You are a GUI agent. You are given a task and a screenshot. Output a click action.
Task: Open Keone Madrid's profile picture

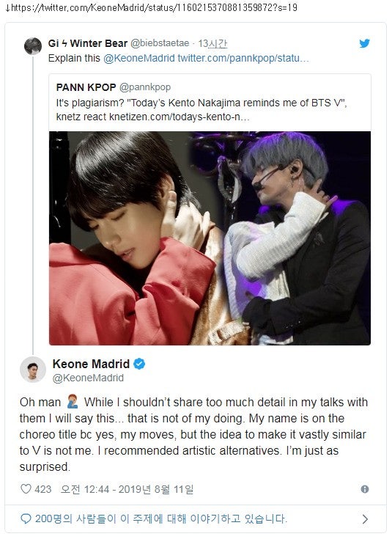[33, 370]
